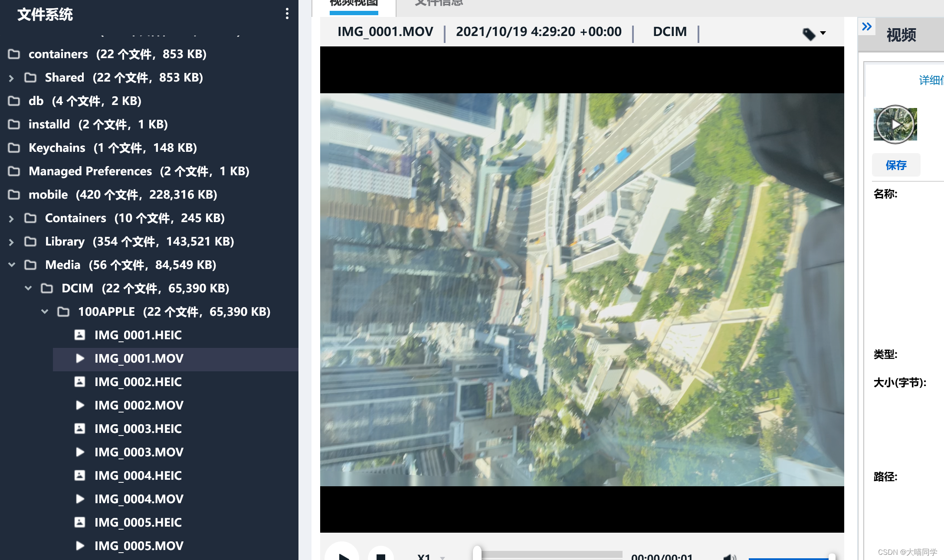Click the video thumbnail in details panel

click(x=895, y=124)
